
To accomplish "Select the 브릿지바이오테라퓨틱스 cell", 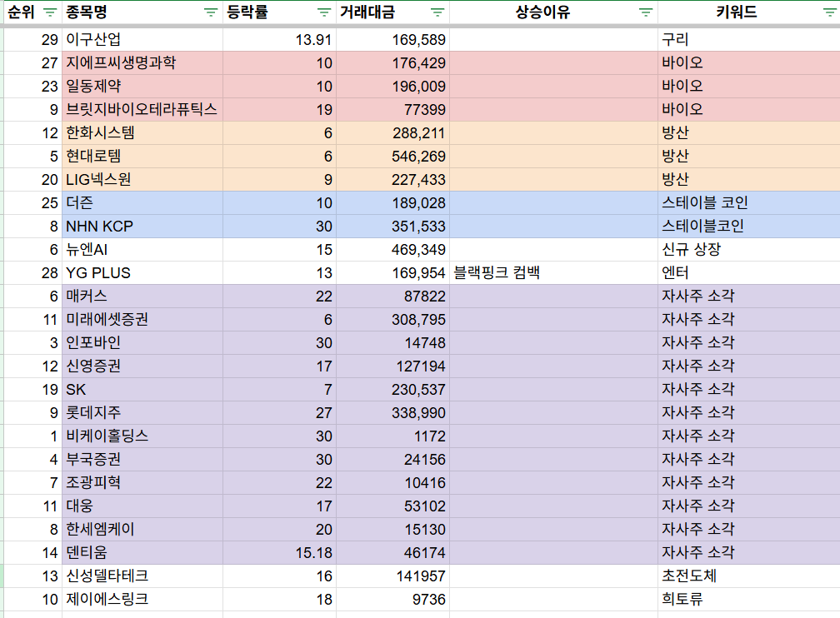I will tap(142, 109).
